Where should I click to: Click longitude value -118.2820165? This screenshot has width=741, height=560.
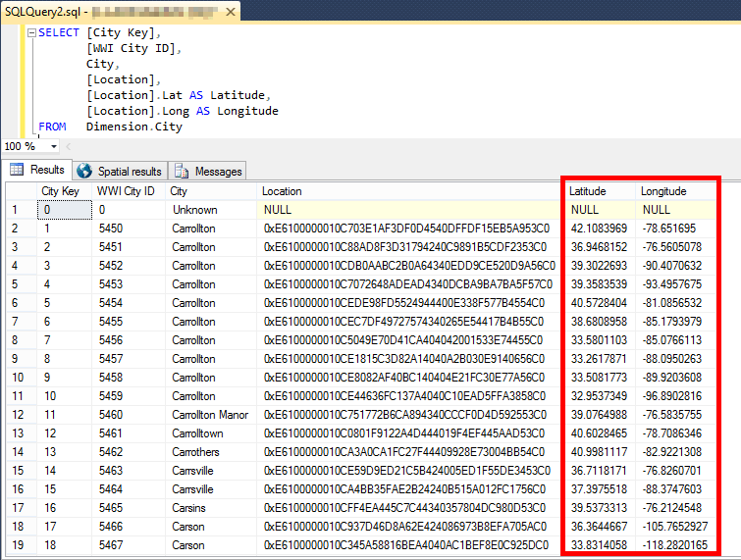(x=675, y=545)
